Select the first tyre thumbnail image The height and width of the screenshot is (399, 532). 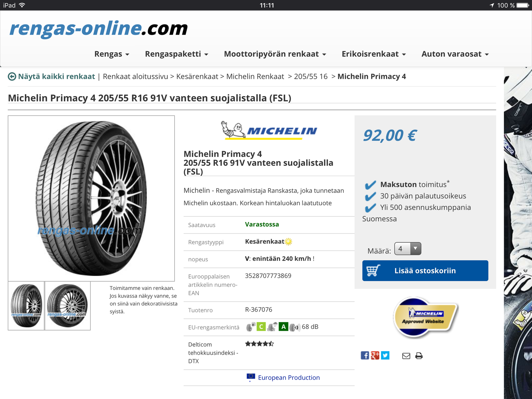pos(26,306)
